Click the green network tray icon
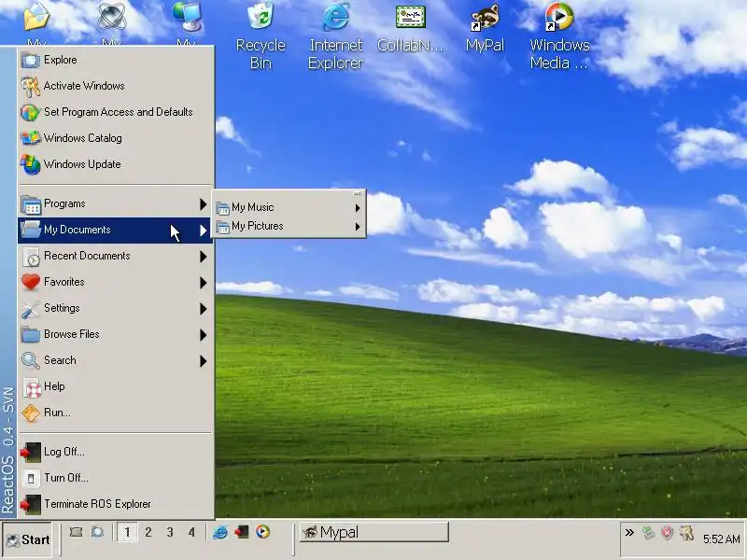747x560 pixels. [648, 532]
